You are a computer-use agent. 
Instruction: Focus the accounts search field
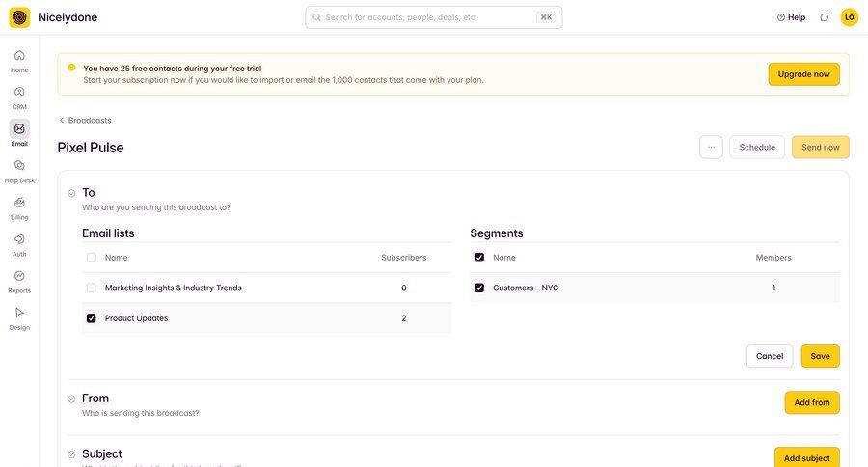[x=433, y=17]
